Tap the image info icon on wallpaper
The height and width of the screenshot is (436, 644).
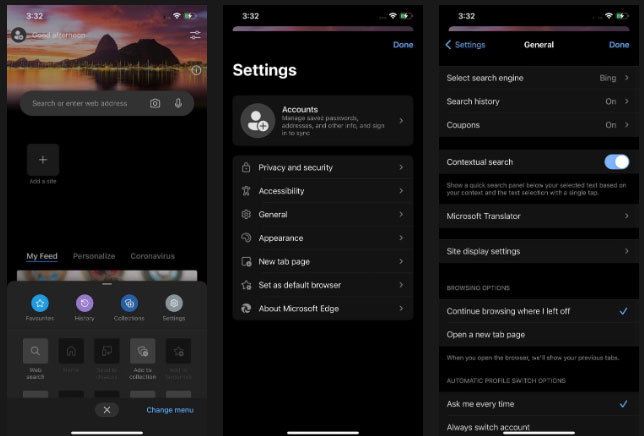[x=196, y=70]
